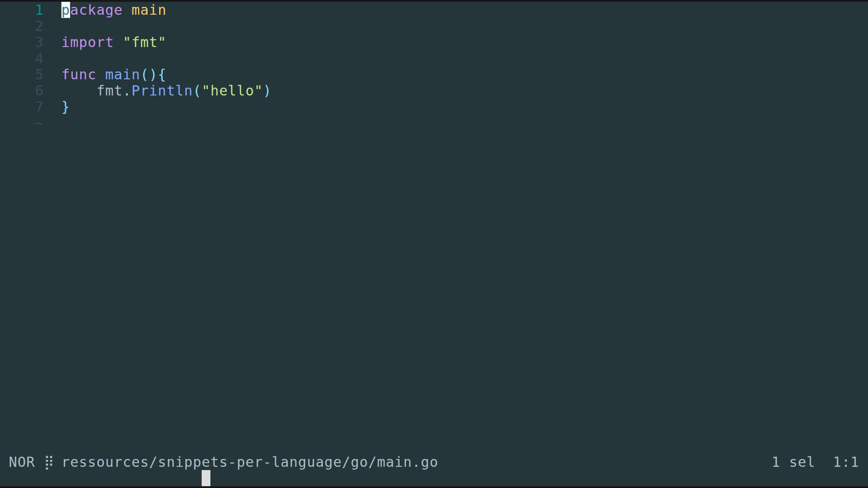
Task: Click the "fmt" import string
Action: click(x=144, y=42)
